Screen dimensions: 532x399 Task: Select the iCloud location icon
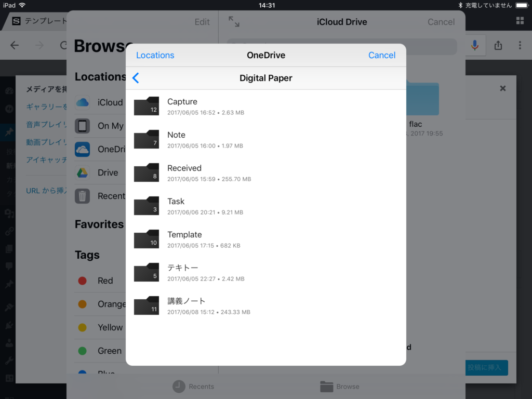(x=83, y=102)
